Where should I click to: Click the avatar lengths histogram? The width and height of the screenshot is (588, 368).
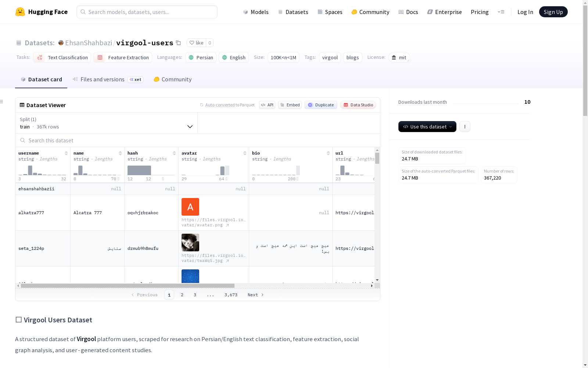(x=205, y=170)
